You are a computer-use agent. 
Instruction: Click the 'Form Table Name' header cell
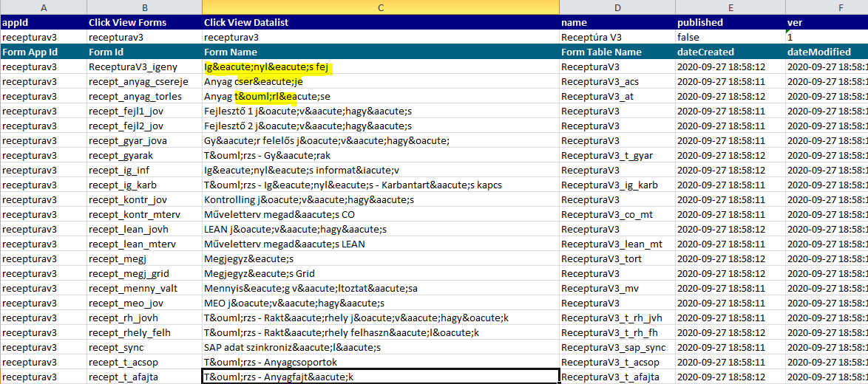click(617, 52)
